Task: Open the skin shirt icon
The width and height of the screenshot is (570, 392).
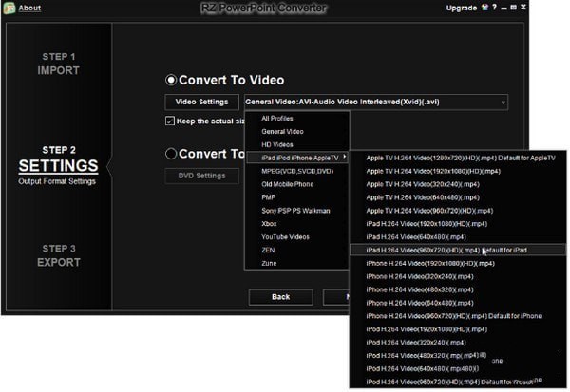Action: (484, 8)
